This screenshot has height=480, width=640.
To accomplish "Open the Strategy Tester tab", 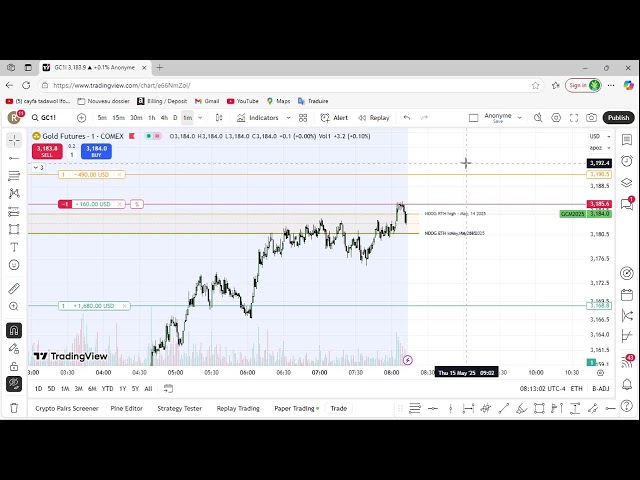I will click(x=180, y=409).
